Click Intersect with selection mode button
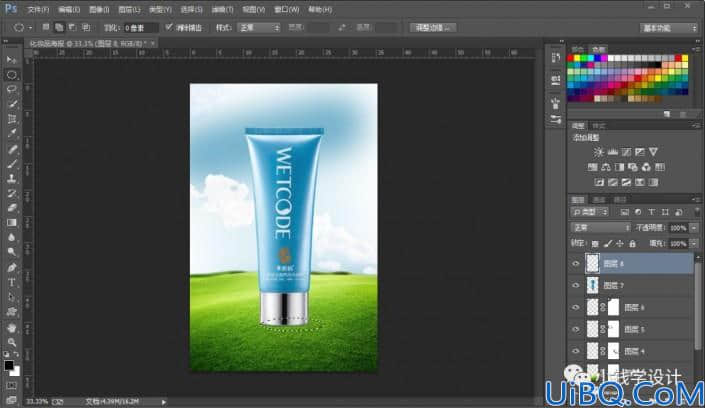Screen dimensions: 705x408 [x=86, y=27]
